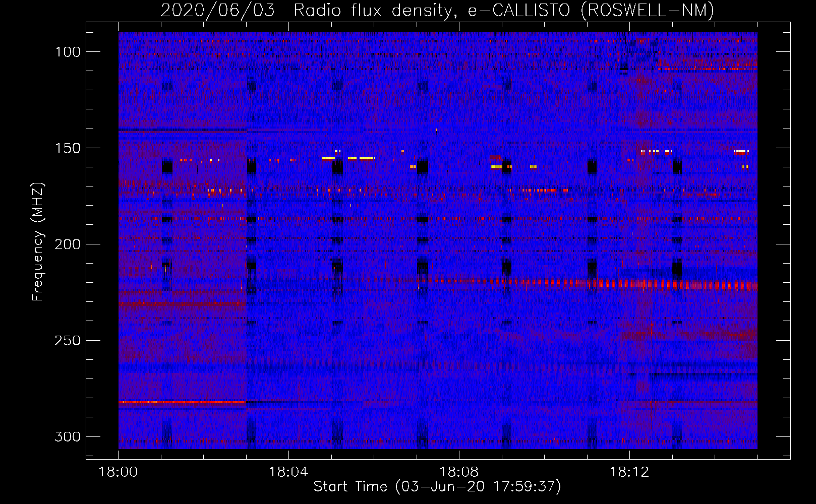Screen dimensions: 816x504
Task: Click the '150' frequency tick label
Action: click(68, 148)
